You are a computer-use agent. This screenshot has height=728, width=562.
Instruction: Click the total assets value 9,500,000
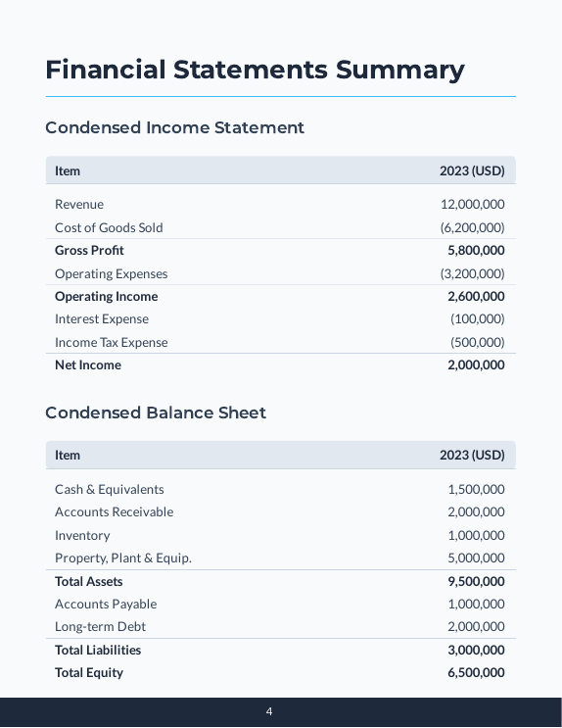pyautogui.click(x=476, y=581)
